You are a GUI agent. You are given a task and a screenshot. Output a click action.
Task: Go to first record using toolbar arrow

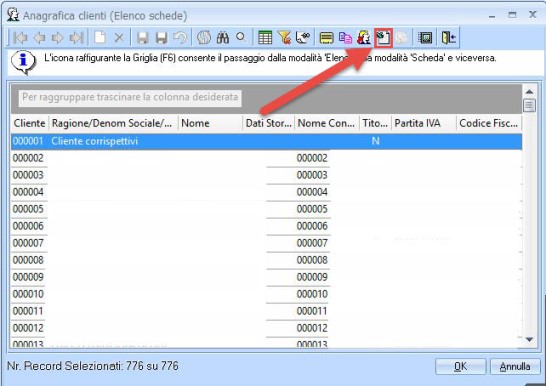point(20,38)
